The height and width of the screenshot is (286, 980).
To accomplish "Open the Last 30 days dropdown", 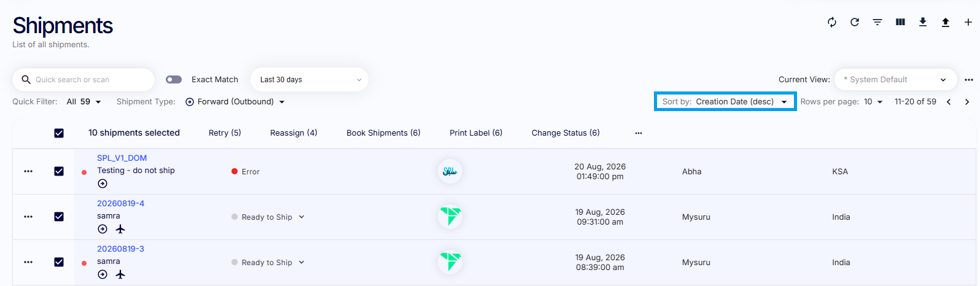I will click(x=309, y=80).
